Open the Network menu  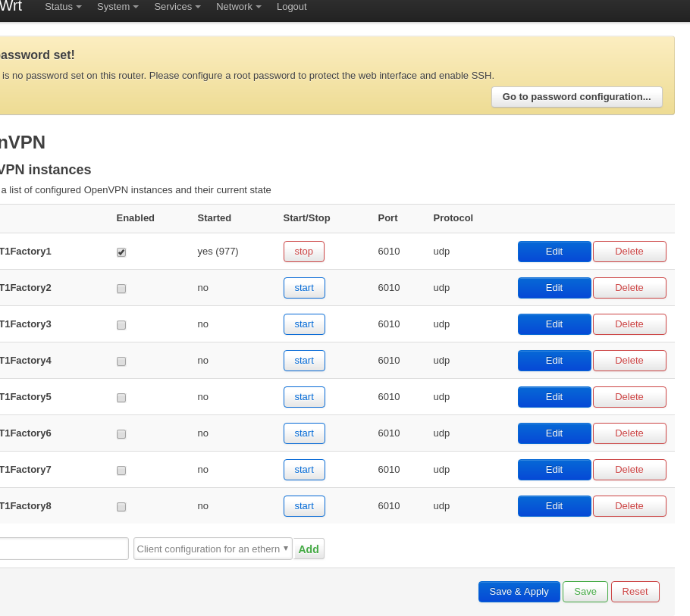pos(239,7)
